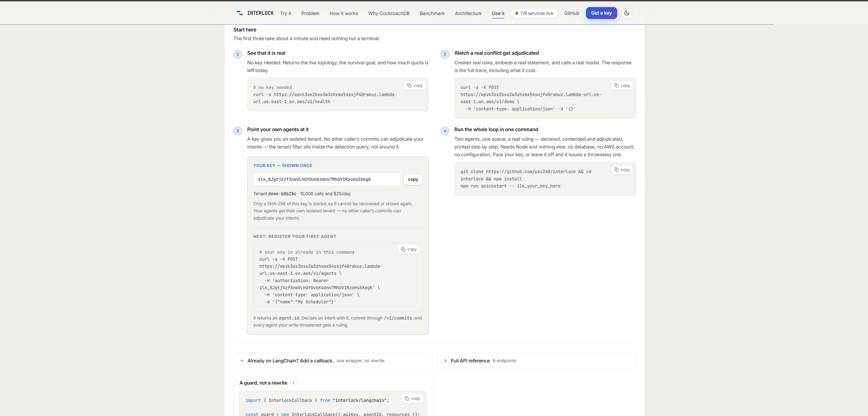Click the '# no key needed' code comment
The image size is (868, 416).
273,88
